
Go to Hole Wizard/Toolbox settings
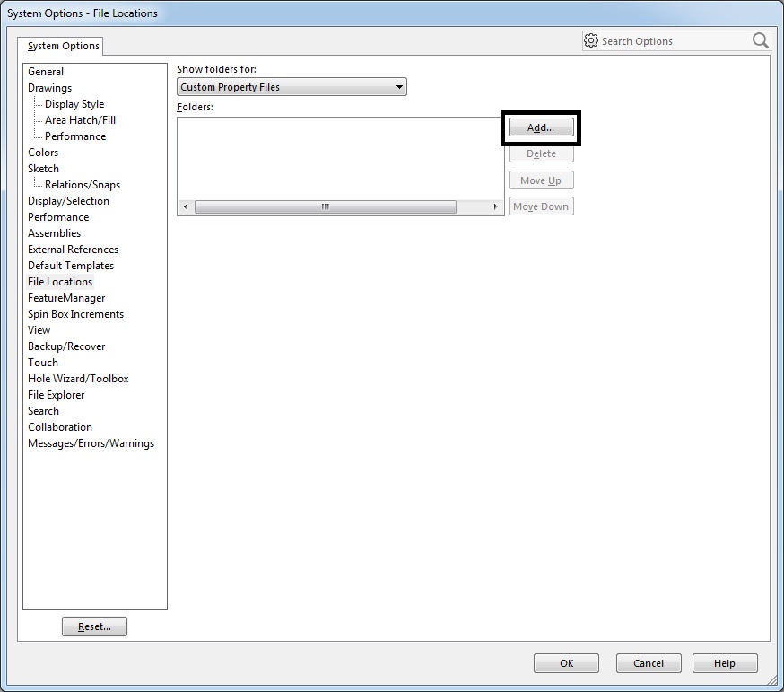78,379
